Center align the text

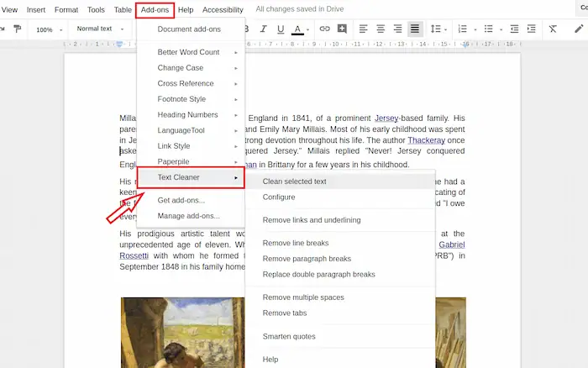click(380, 29)
